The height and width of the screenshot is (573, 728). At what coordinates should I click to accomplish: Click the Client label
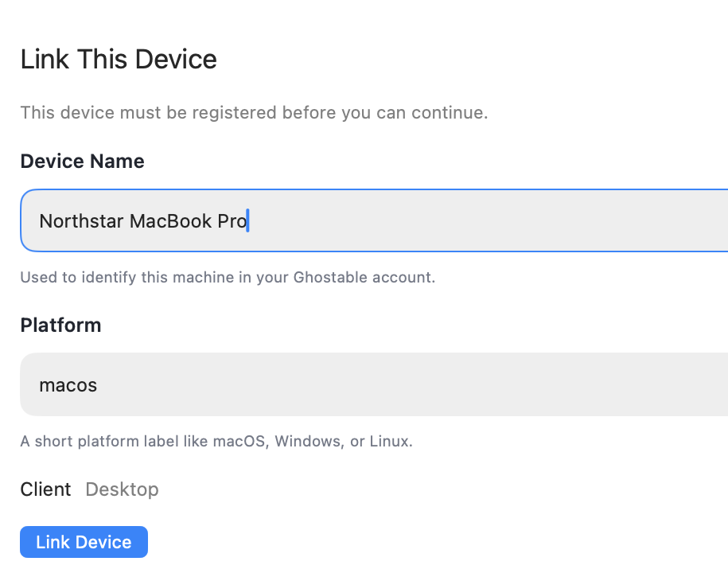(x=45, y=489)
